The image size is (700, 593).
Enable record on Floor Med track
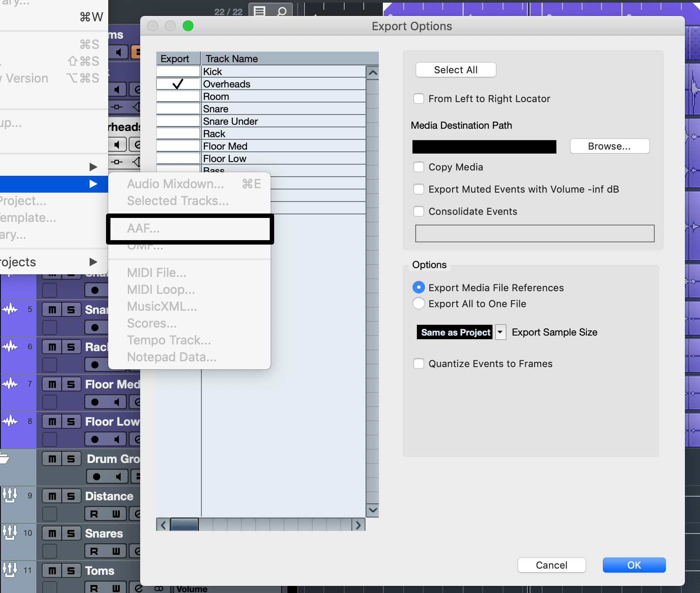[94, 402]
